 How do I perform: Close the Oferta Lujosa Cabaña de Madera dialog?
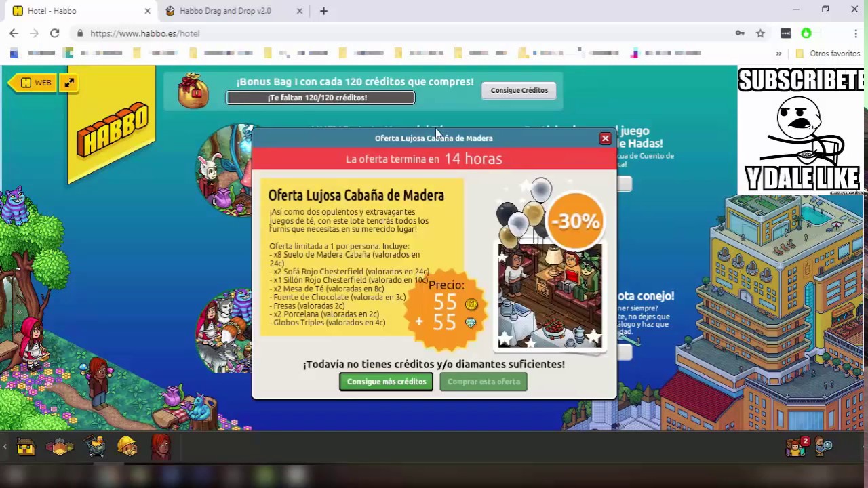[605, 138]
